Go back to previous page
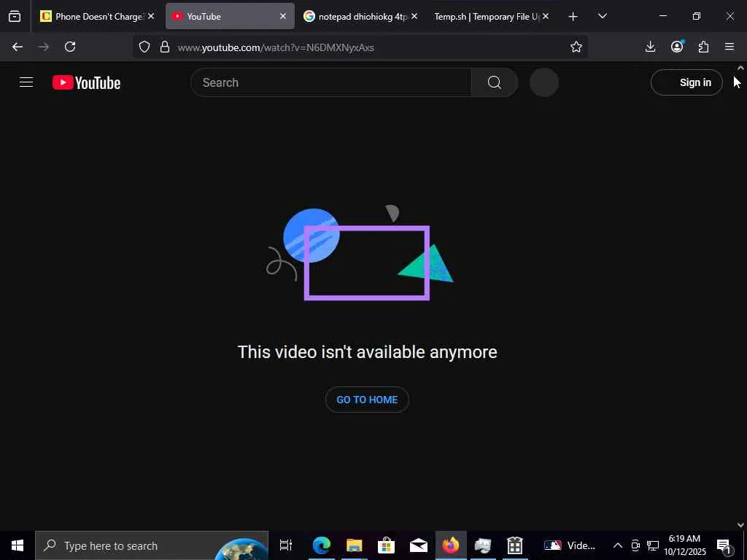This screenshot has height=560, width=747. pyautogui.click(x=18, y=47)
